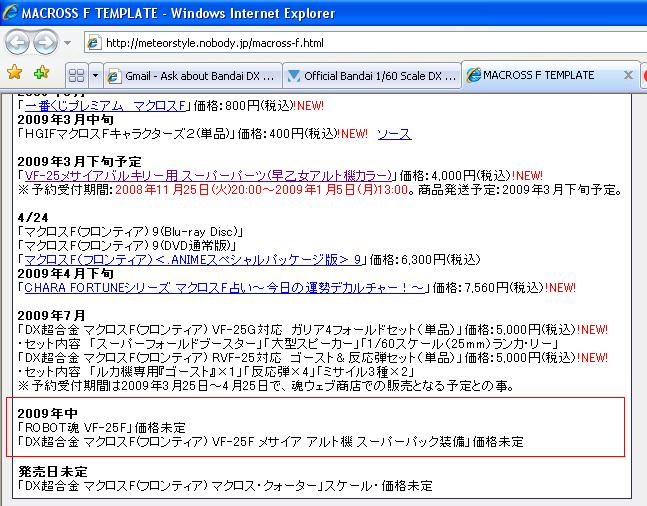
Task: Click the RVF-25対応 ゴースト&反応弾セット line
Action: point(313,357)
